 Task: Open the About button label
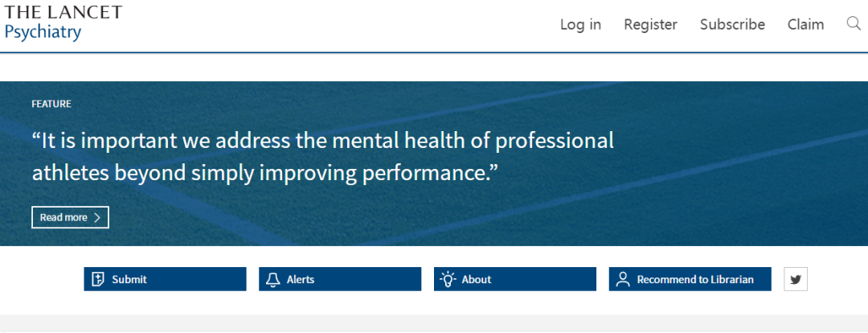(477, 279)
